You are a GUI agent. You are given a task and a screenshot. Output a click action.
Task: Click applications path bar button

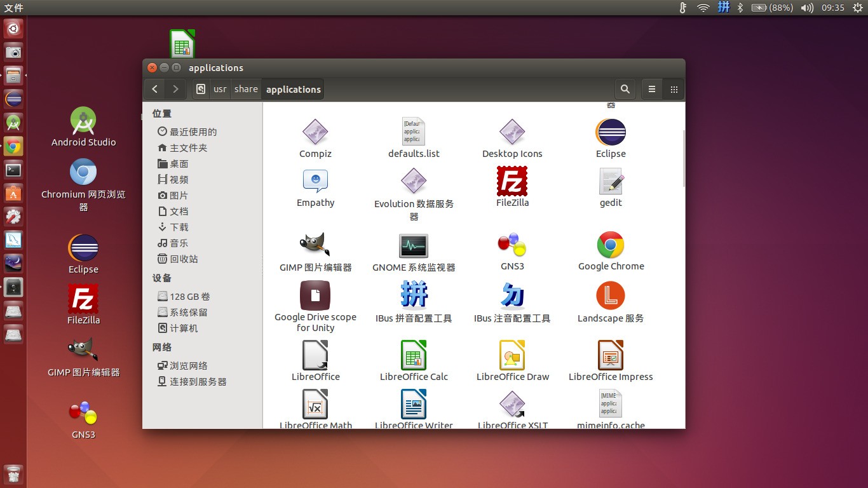tap(293, 90)
